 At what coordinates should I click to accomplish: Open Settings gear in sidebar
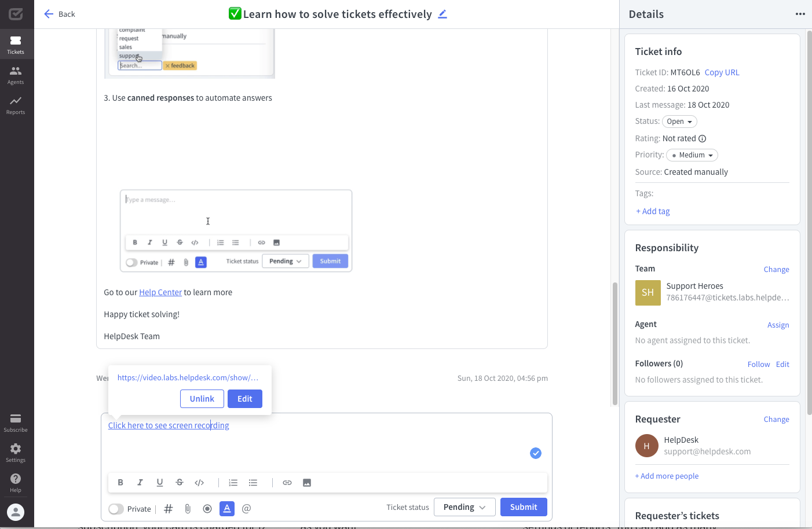click(16, 453)
